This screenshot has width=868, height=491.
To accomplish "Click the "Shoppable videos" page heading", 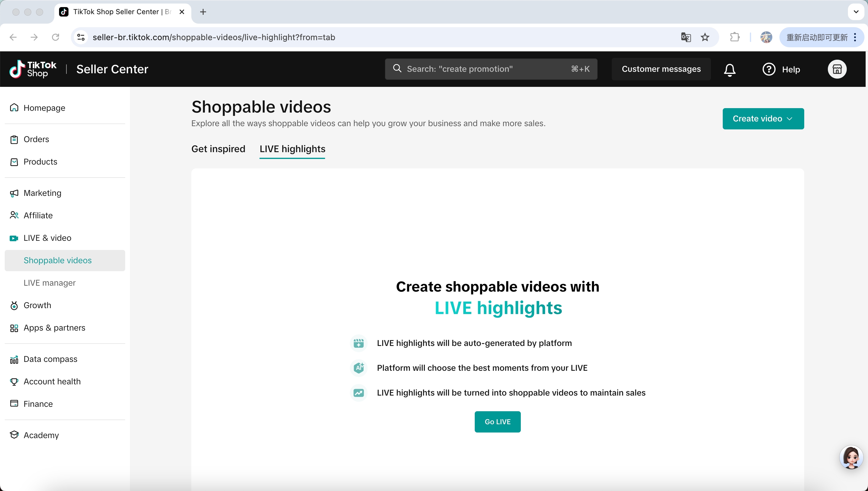I will tap(261, 107).
